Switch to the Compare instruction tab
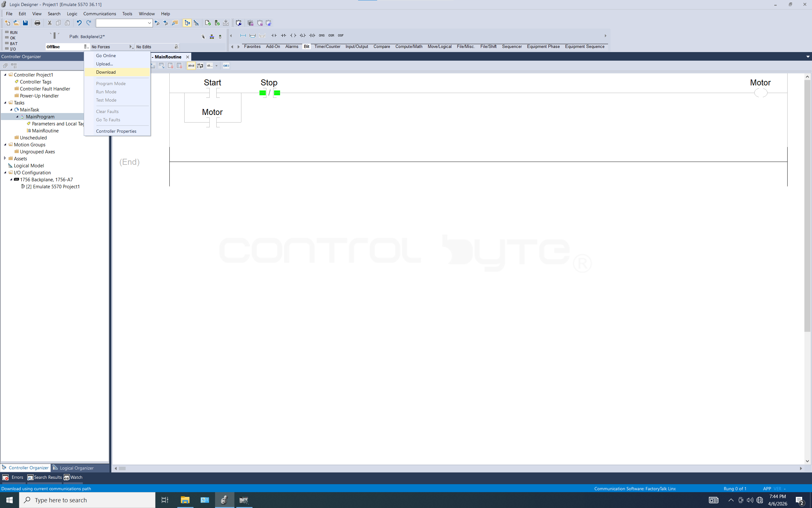This screenshot has height=508, width=812. coord(382,46)
